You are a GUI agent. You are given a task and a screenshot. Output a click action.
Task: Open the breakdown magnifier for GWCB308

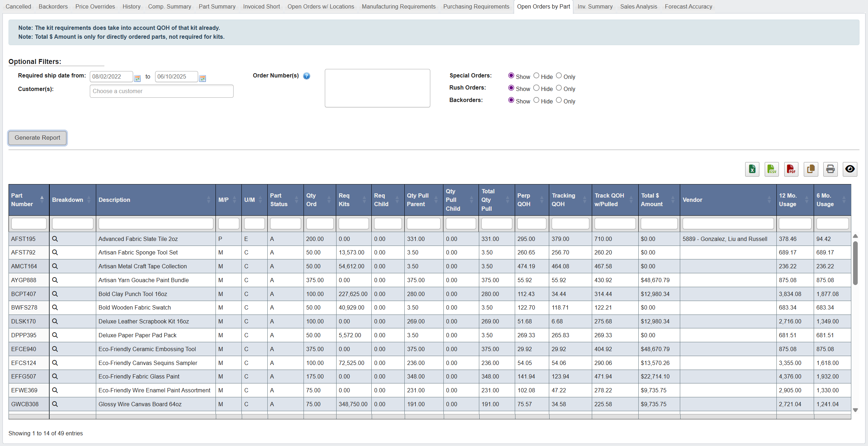click(55, 404)
